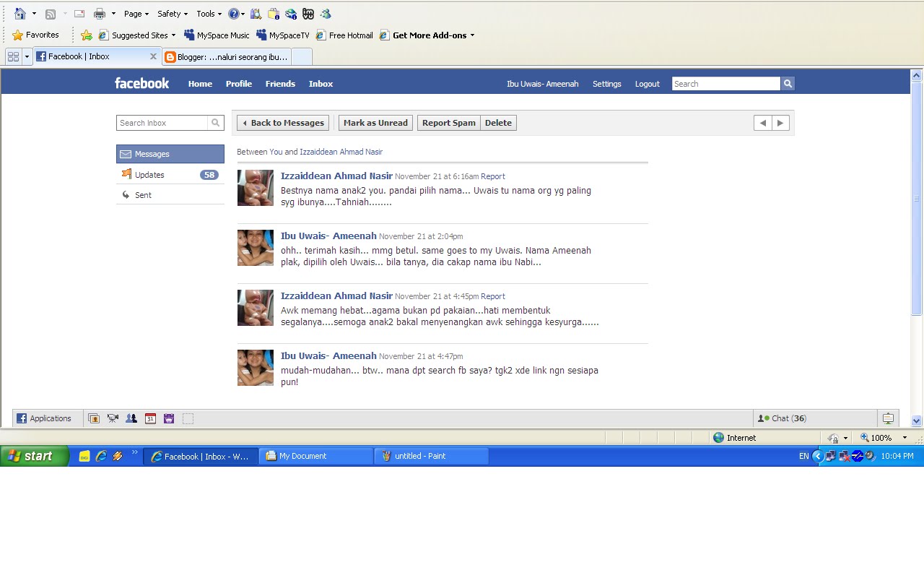The image size is (924, 578).
Task: Click the IE Home toolbar icon
Action: coord(19,14)
